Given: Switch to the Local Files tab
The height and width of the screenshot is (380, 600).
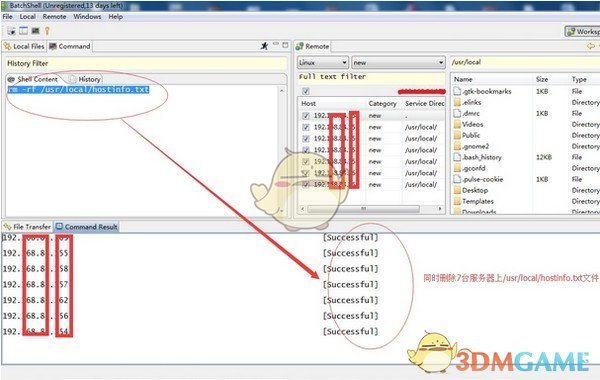Looking at the screenshot, I should click(24, 46).
